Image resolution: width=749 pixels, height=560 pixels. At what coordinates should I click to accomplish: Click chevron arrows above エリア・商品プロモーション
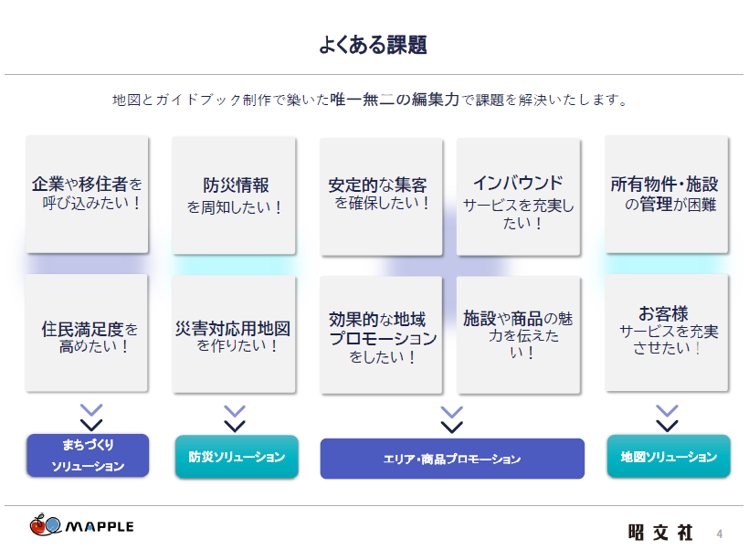click(451, 419)
